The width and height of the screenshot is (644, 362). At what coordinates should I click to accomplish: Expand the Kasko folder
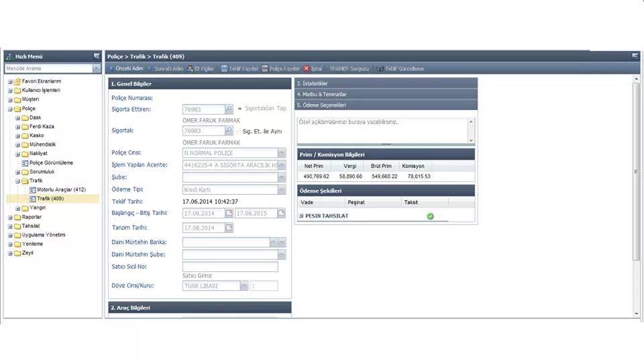17,136
